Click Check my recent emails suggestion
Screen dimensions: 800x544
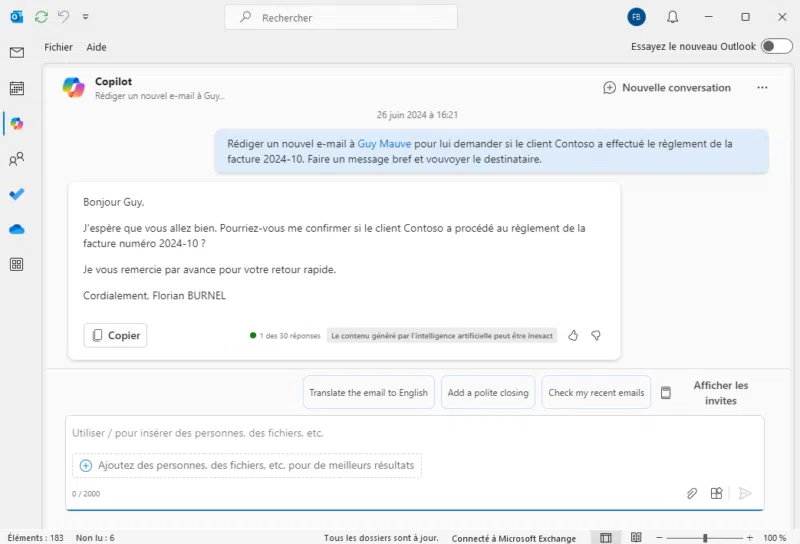596,392
